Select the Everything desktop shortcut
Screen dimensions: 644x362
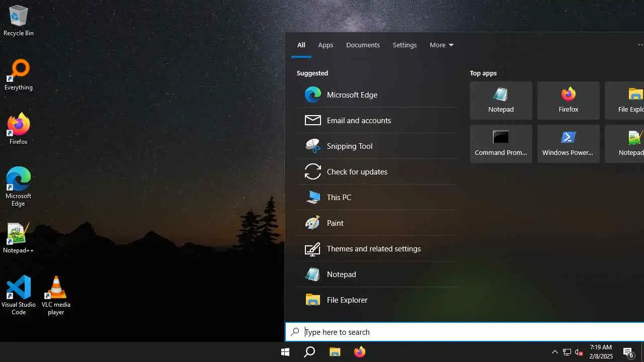(x=19, y=75)
